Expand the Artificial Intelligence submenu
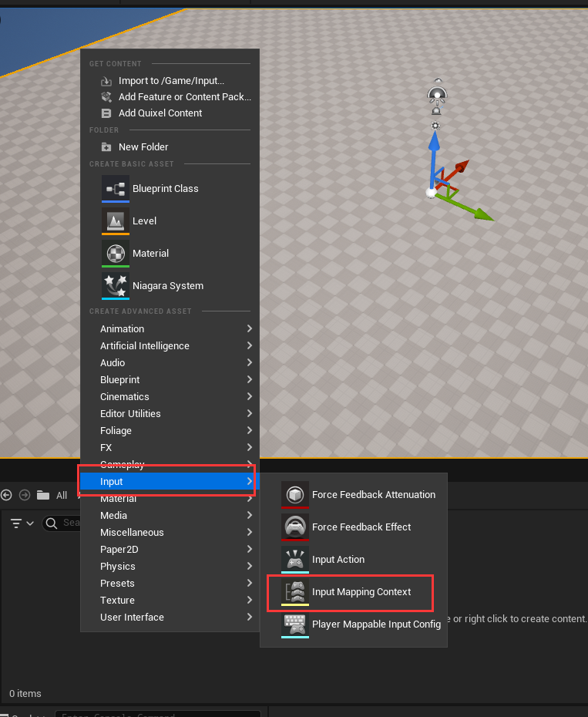Image resolution: width=588 pixels, height=717 pixels. tap(170, 346)
